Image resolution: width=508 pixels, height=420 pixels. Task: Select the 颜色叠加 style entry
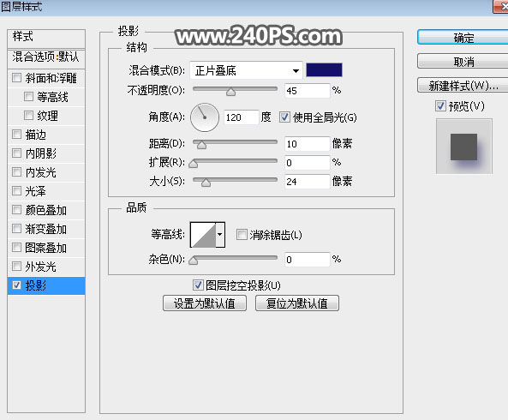[x=46, y=210]
